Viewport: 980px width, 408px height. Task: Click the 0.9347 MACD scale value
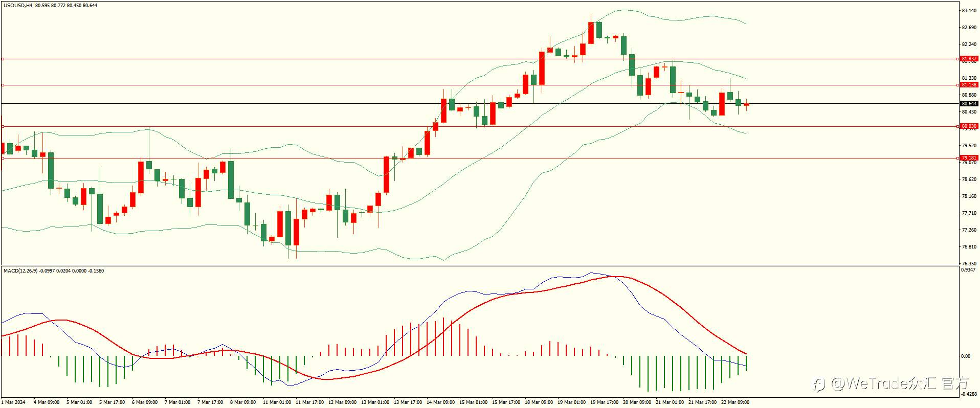[969, 269]
